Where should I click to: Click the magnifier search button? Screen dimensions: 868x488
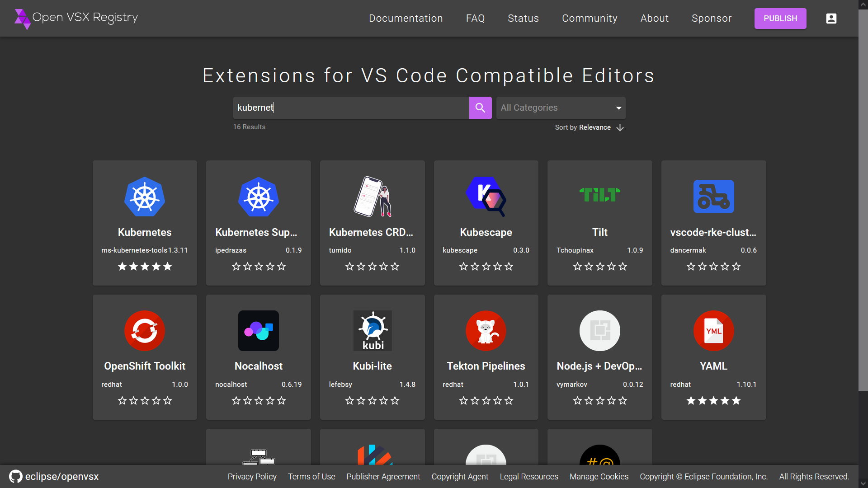[x=480, y=108]
